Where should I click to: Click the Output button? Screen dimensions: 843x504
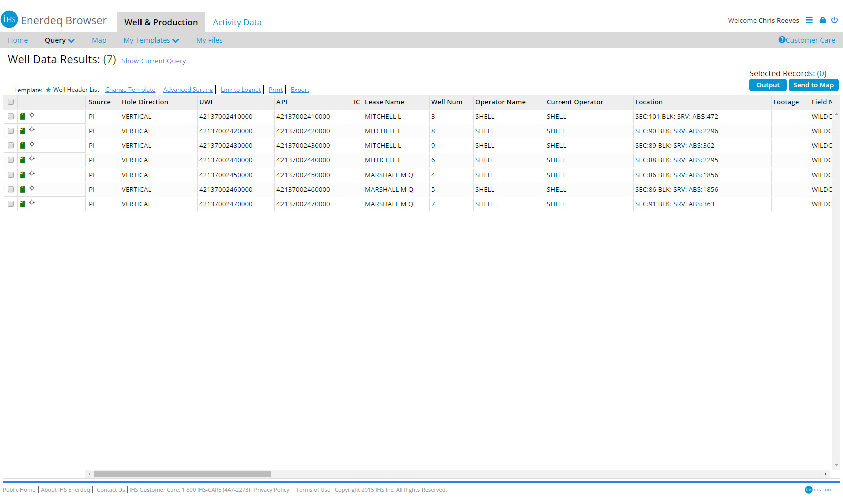pos(768,85)
